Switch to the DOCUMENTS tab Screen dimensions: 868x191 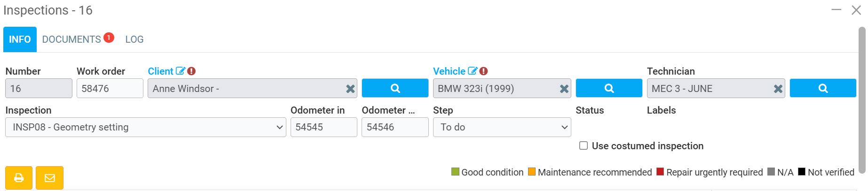tap(71, 39)
